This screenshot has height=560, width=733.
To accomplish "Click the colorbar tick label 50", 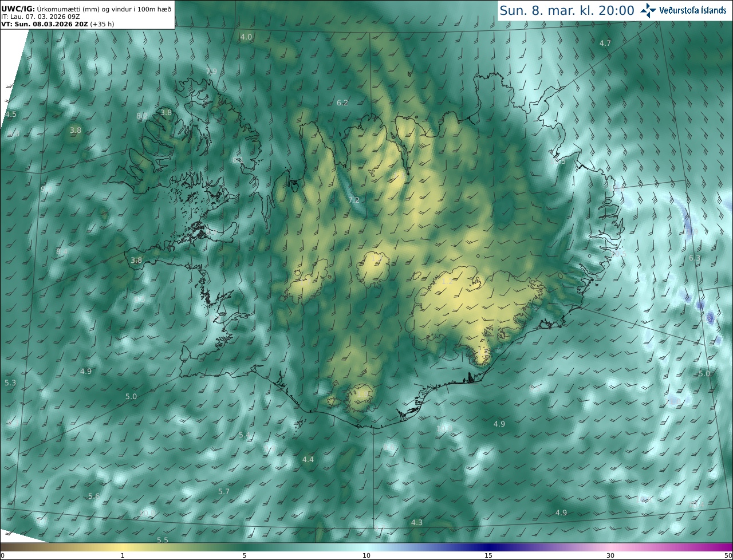I will [x=728, y=555].
